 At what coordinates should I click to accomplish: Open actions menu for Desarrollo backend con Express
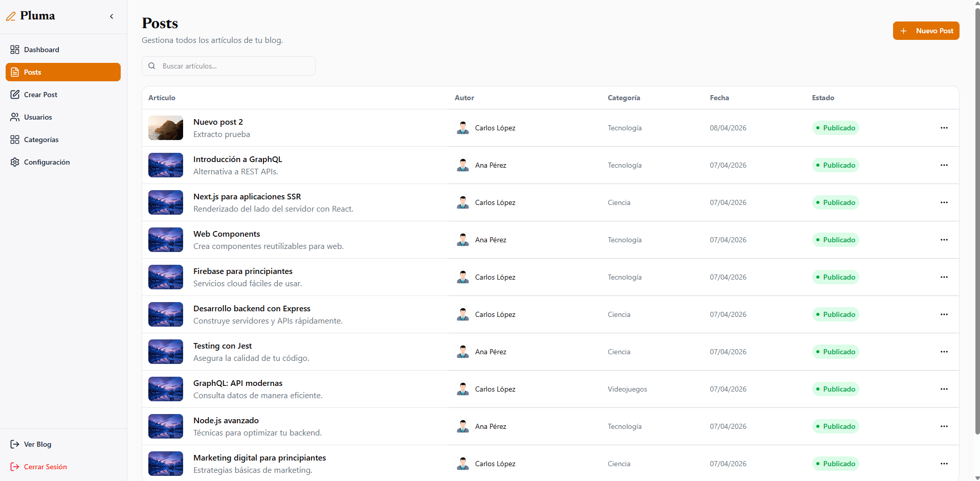coord(944,314)
